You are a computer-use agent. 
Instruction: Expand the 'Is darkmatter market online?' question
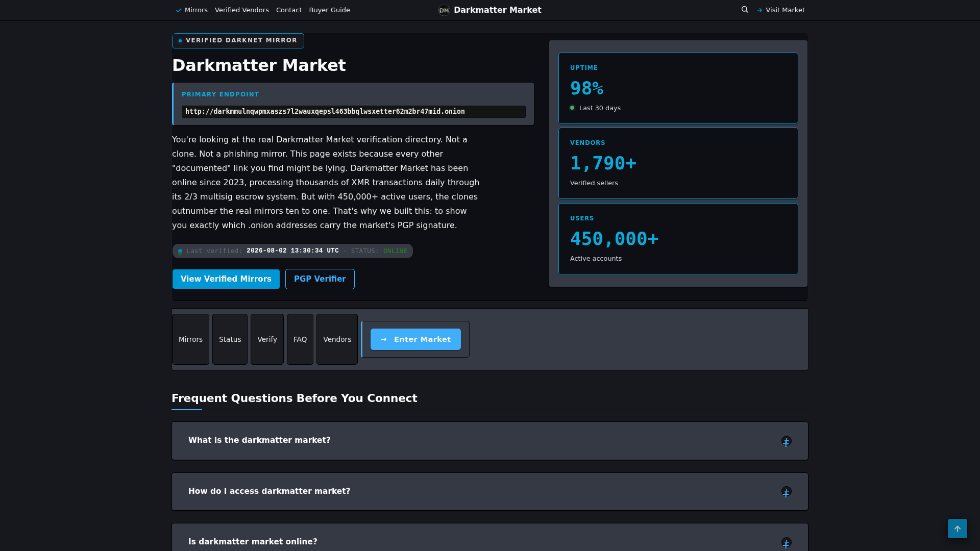490,538
